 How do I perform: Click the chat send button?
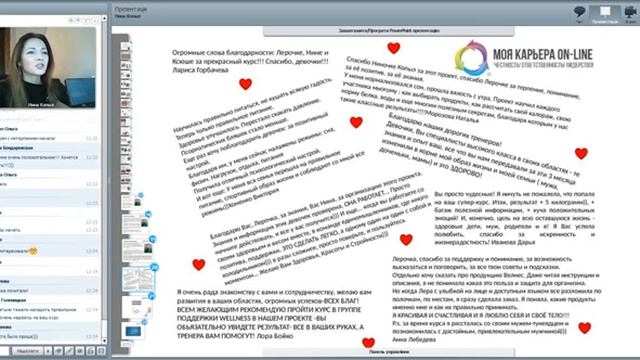27,351
